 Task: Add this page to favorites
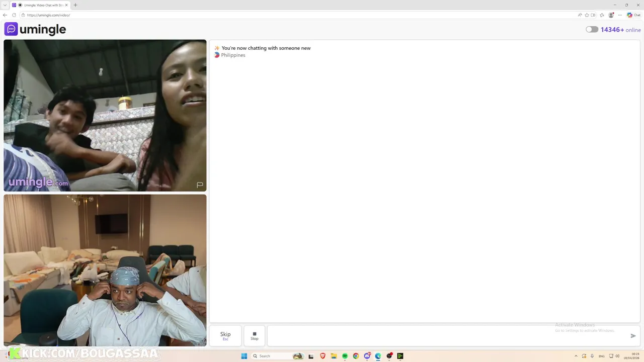tap(587, 15)
